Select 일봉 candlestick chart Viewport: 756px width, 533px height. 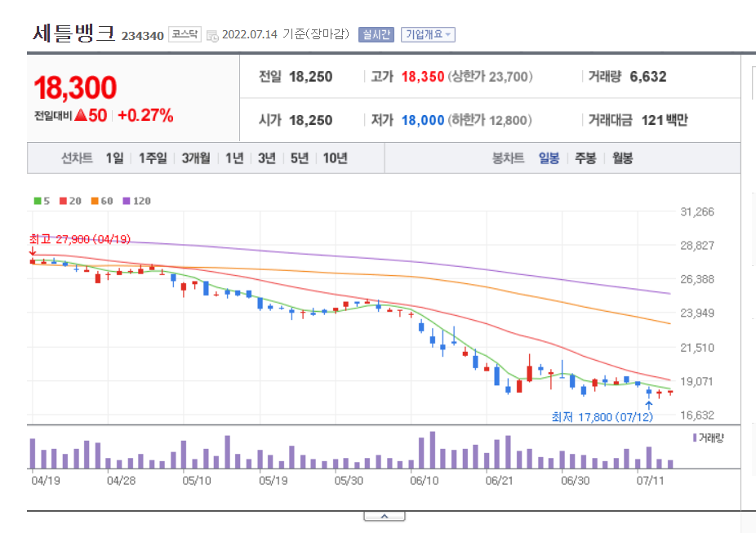click(549, 158)
